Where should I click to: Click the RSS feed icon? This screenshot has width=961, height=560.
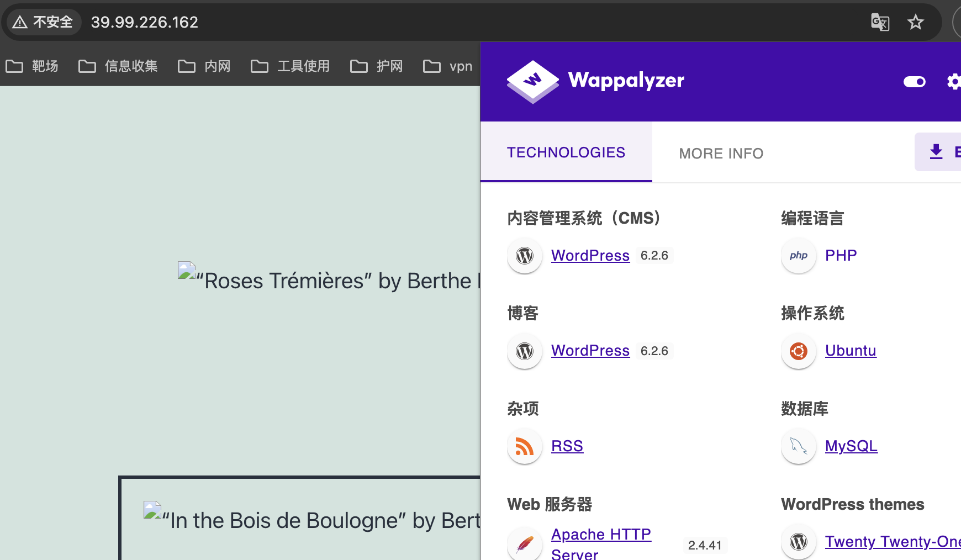[x=525, y=446]
